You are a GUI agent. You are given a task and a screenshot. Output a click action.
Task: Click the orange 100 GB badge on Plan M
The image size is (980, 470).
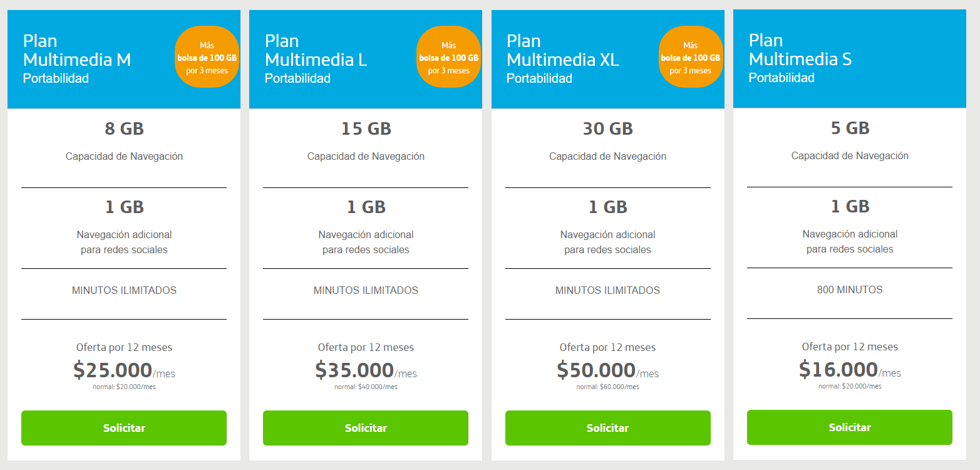tap(207, 57)
